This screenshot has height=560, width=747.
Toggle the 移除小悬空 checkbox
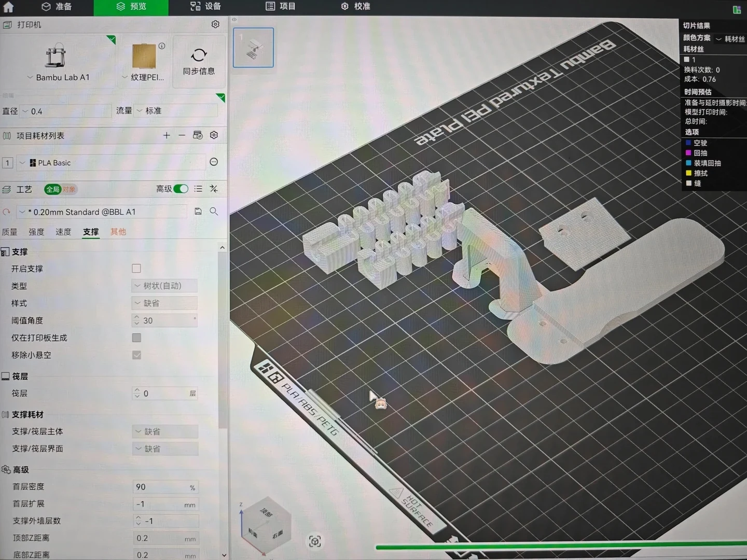click(x=136, y=355)
